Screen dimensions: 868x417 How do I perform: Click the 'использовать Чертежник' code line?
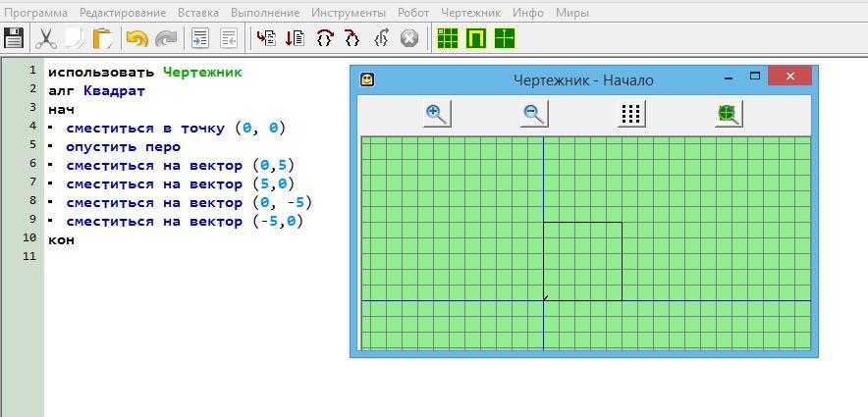(145, 73)
